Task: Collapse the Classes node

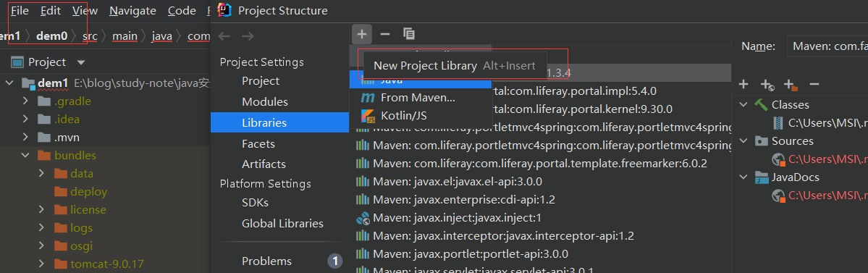Action: [743, 105]
